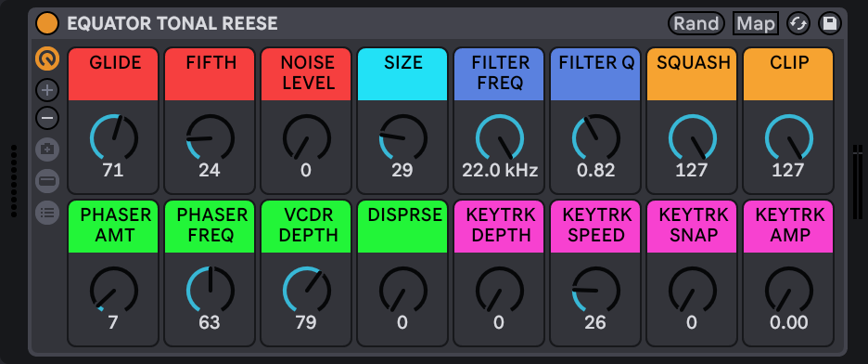This screenshot has width=868, height=364.
Task: Add macro controls with the plus icon
Action: pyautogui.click(x=47, y=89)
